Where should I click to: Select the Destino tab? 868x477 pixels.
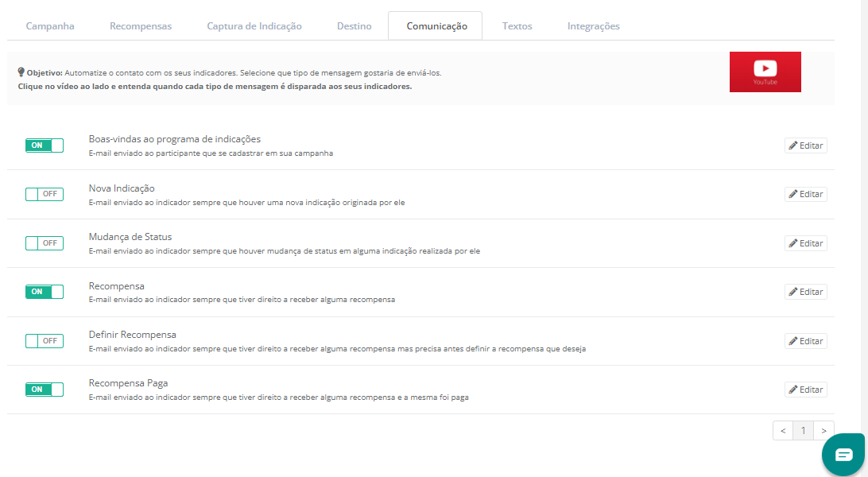(355, 26)
